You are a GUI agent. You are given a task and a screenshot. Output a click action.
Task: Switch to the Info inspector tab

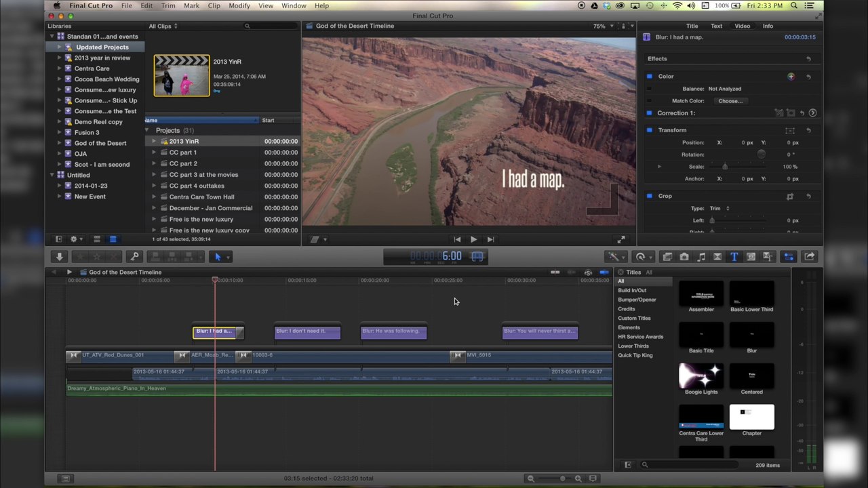pos(768,26)
